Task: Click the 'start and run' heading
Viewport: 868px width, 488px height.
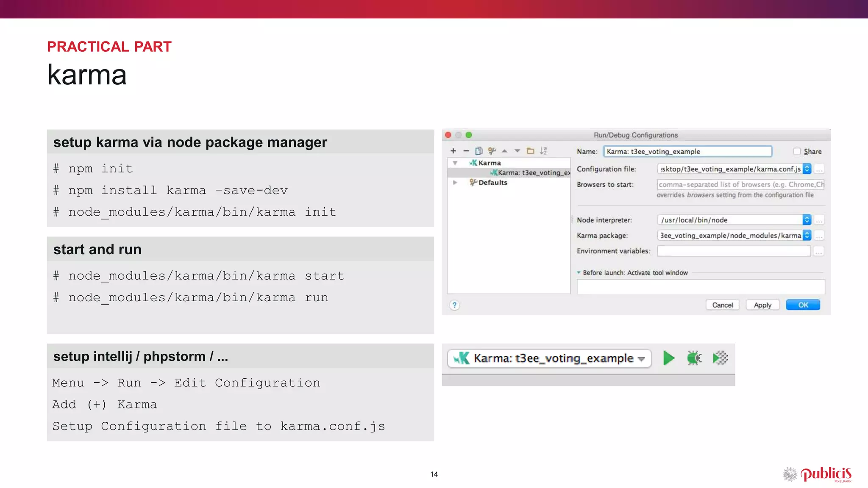Action: 97,250
